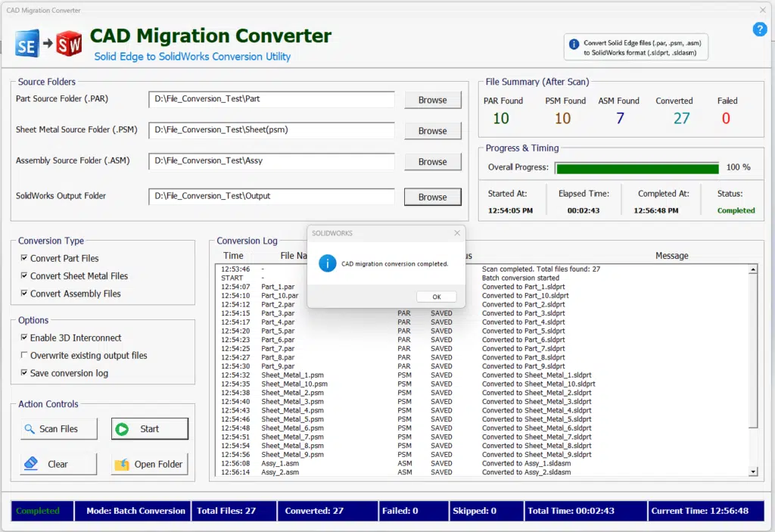Click the info icon in the convert hint box
Viewport: 775px width, 532px height.
tap(574, 44)
